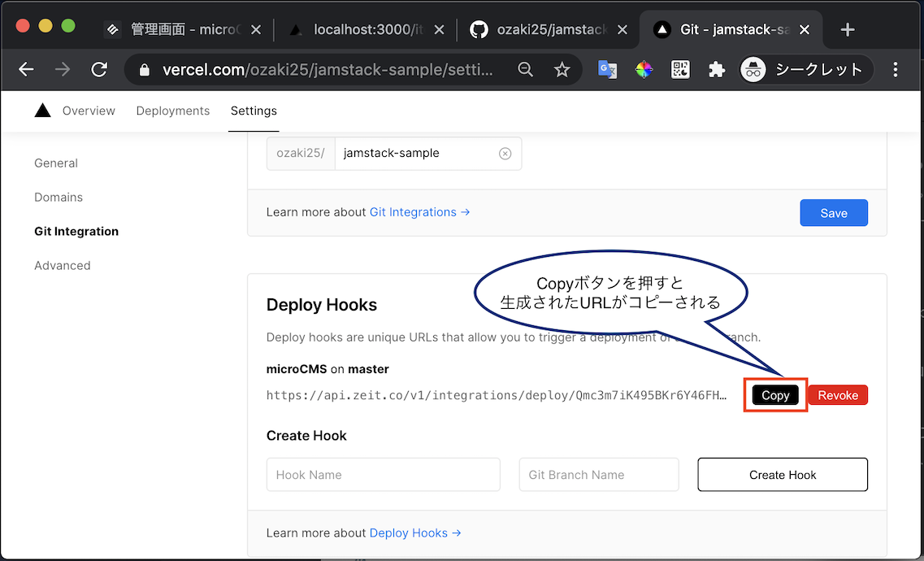Click the シークレット incognito profile button

(x=805, y=70)
